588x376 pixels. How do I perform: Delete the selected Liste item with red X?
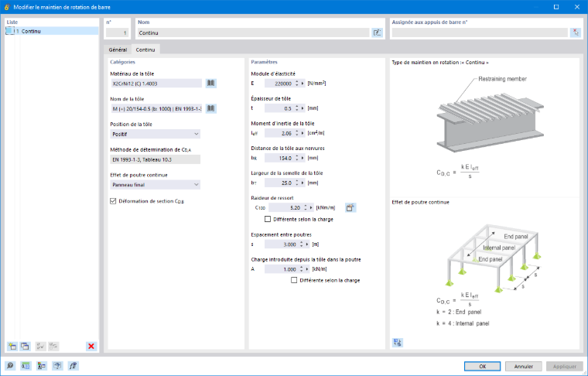click(91, 346)
